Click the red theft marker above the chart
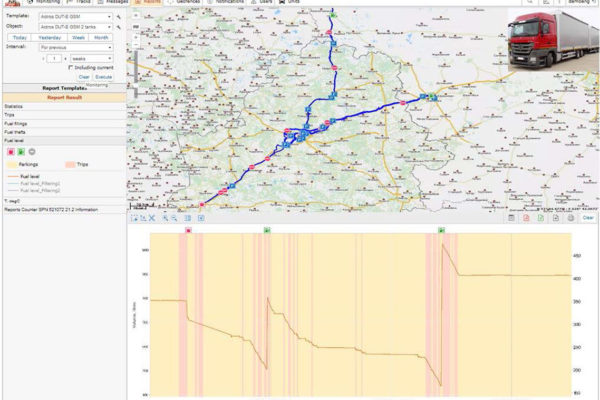This screenshot has width=600, height=400. pos(188,230)
